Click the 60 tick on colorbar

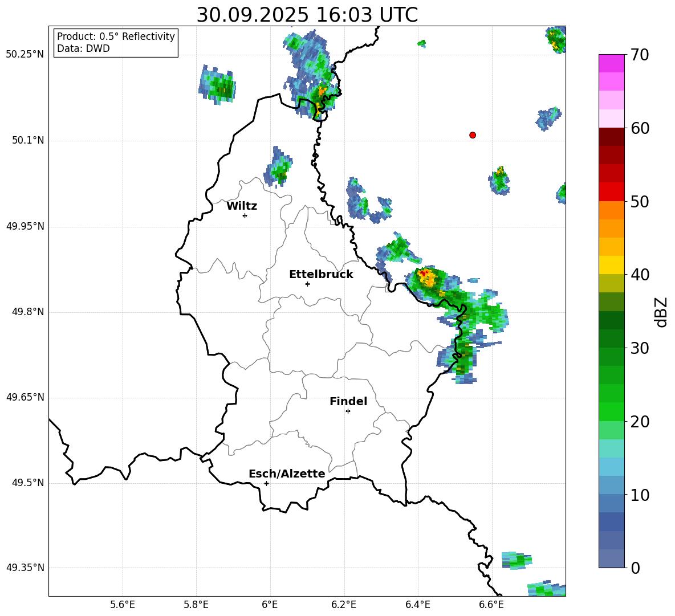[x=639, y=128]
